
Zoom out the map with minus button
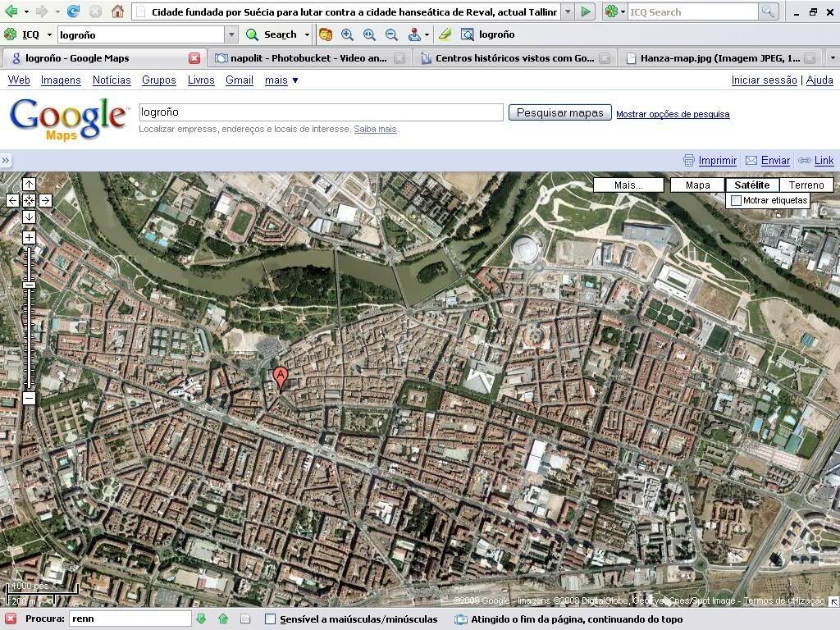tap(29, 399)
